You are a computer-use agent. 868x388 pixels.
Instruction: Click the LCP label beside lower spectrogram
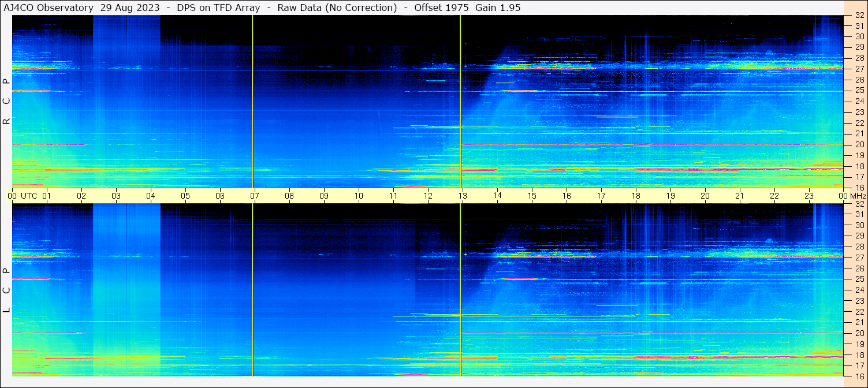coord(6,290)
